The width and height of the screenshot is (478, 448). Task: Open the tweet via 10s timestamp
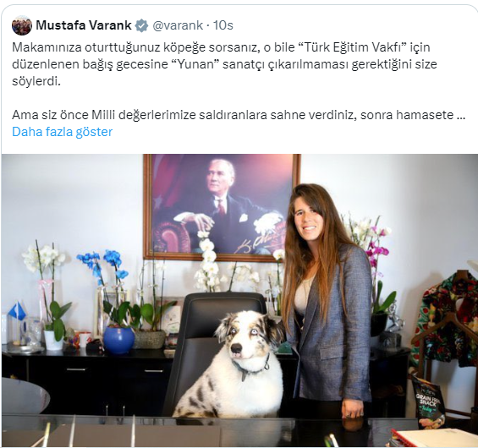(x=223, y=25)
